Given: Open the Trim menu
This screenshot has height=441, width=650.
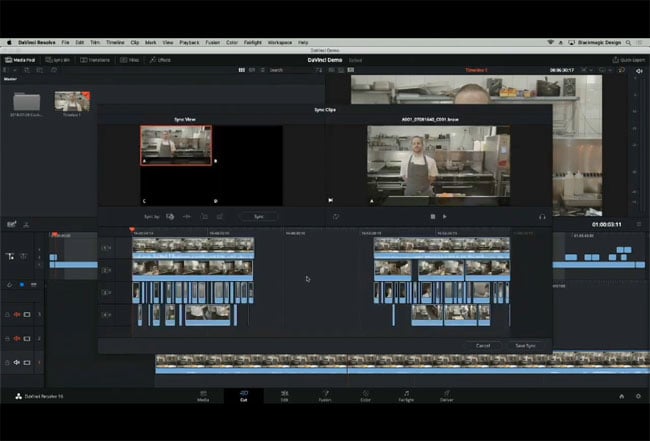Looking at the screenshot, I should pos(95,42).
